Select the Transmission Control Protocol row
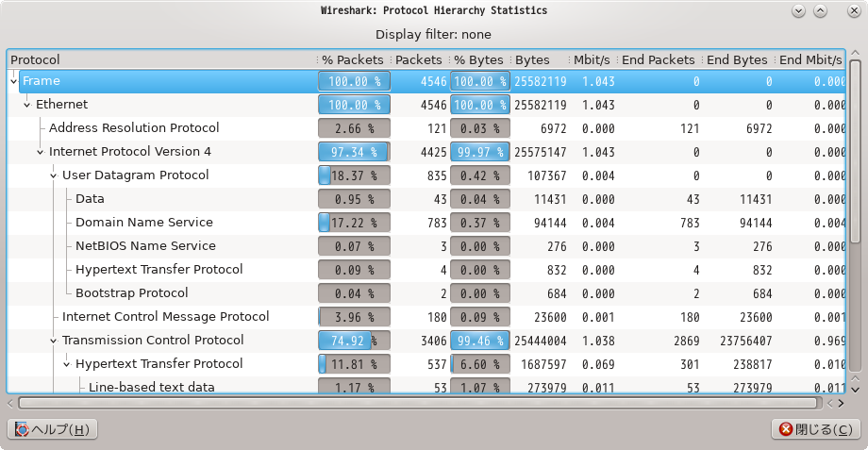868x450 pixels. tap(426, 341)
